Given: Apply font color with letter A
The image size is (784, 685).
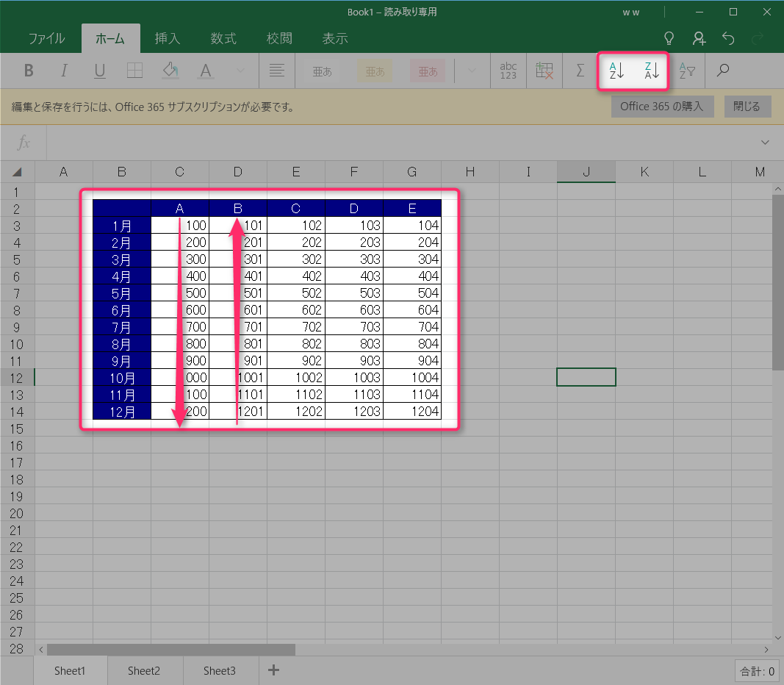Looking at the screenshot, I should click(x=206, y=71).
